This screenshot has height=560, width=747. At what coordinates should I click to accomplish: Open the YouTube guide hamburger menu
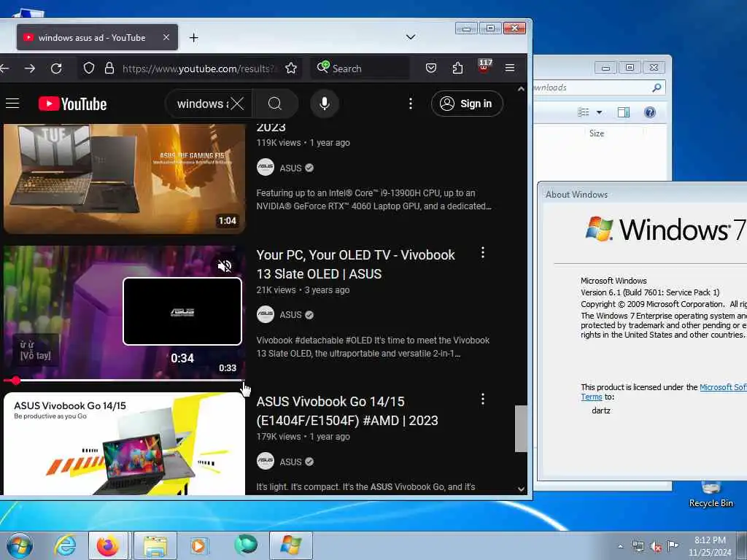(12, 104)
